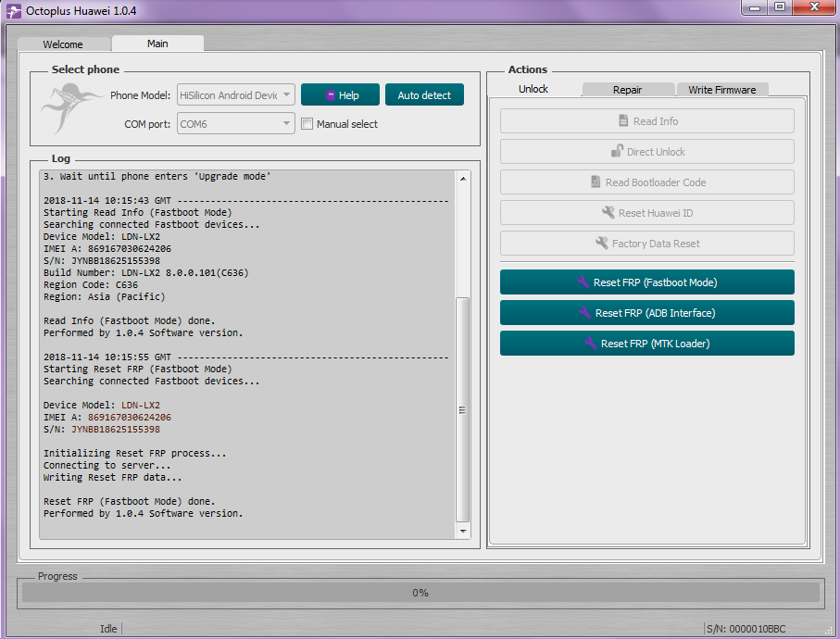Click the log scrollbar up arrow
This screenshot has height=639, width=840.
463,178
